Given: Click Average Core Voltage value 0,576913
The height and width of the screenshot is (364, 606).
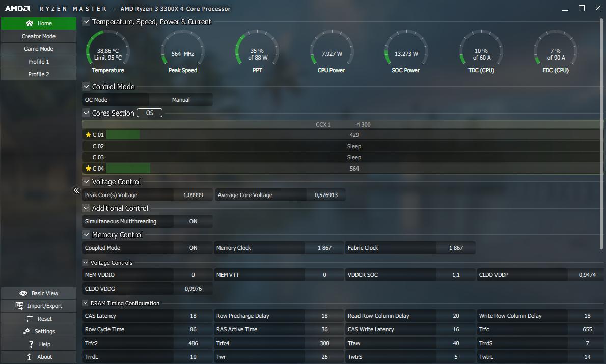Looking at the screenshot, I should tap(326, 195).
